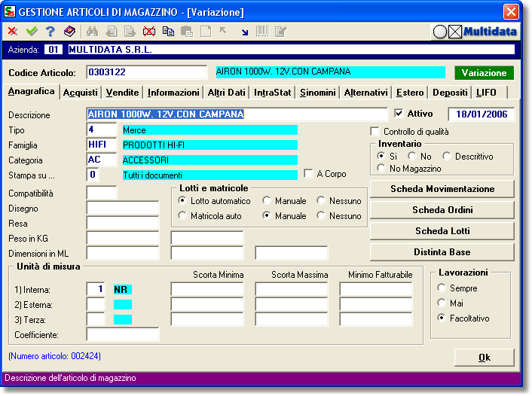Click the Famiglia code field HIFI
This screenshot has height=396, width=532.
tap(102, 145)
